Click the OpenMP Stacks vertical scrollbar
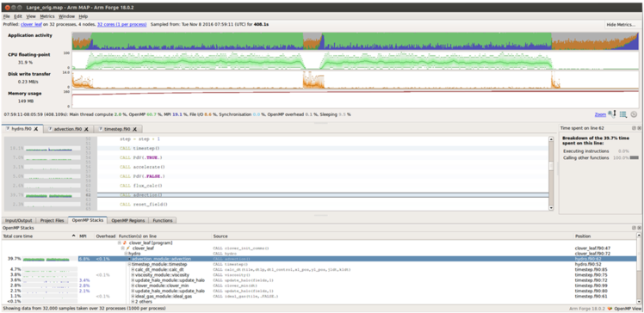Image resolution: width=644 pixels, height=313 pixels. 639,268
